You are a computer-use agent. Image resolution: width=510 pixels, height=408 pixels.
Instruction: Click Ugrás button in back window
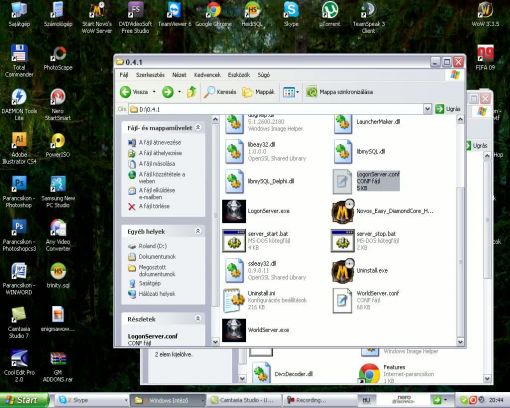pyautogui.click(x=477, y=146)
